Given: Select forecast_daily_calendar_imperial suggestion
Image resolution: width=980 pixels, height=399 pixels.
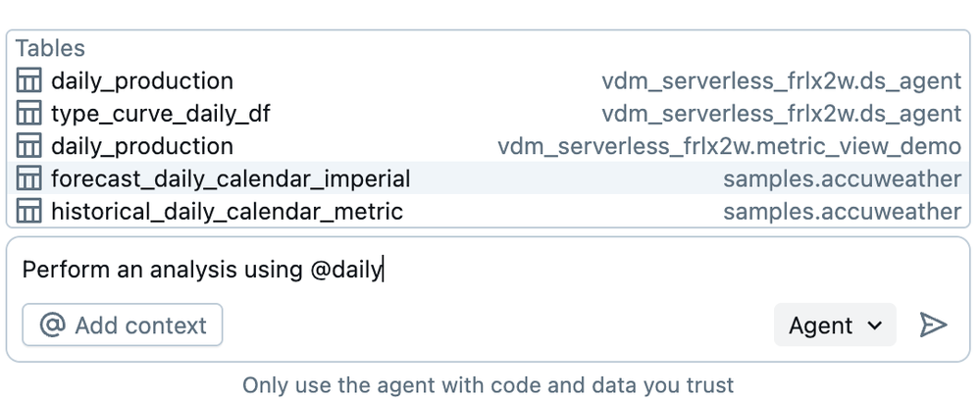Looking at the screenshot, I should click(231, 178).
